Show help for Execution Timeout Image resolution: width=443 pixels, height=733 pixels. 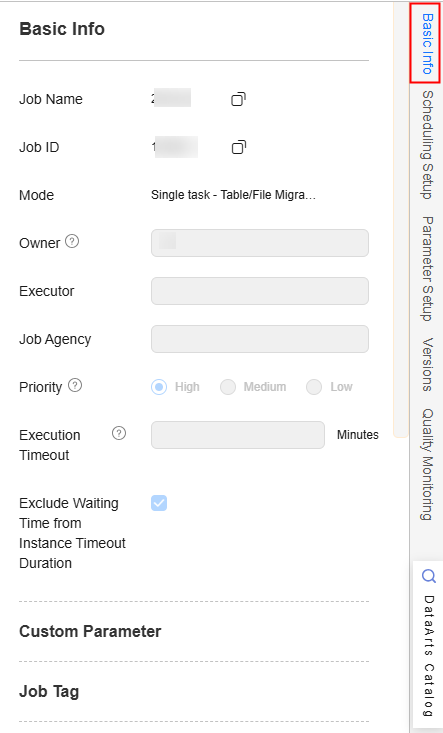[119, 434]
